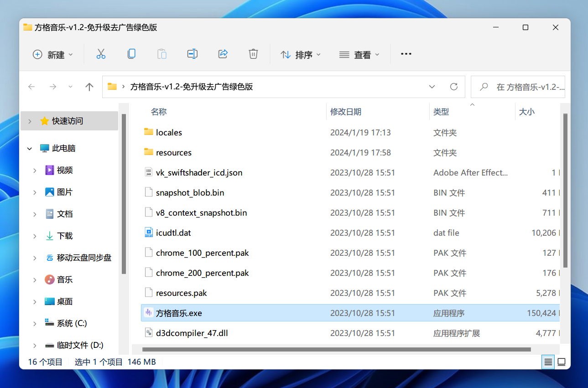This screenshot has height=388, width=588.
Task: Click the search magnifier icon
Action: pos(484,87)
